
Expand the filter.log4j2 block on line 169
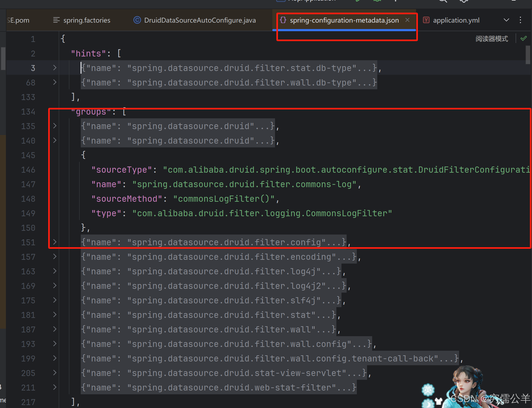pyautogui.click(x=55, y=286)
